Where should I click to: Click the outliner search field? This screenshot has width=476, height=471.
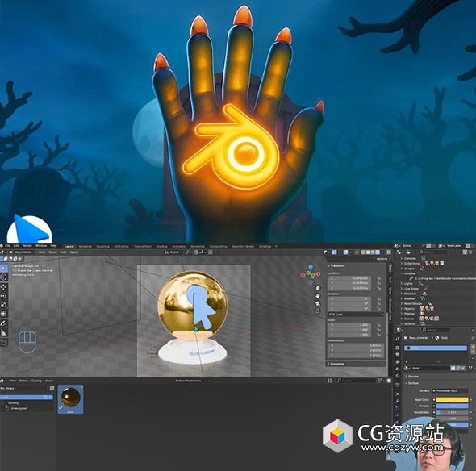433,252
